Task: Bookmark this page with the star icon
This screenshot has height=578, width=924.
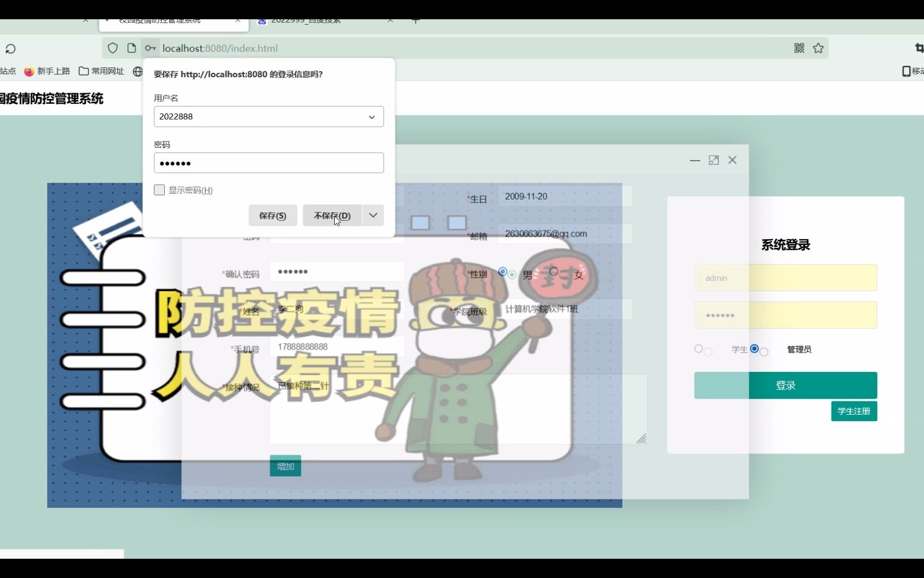Action: coord(818,48)
